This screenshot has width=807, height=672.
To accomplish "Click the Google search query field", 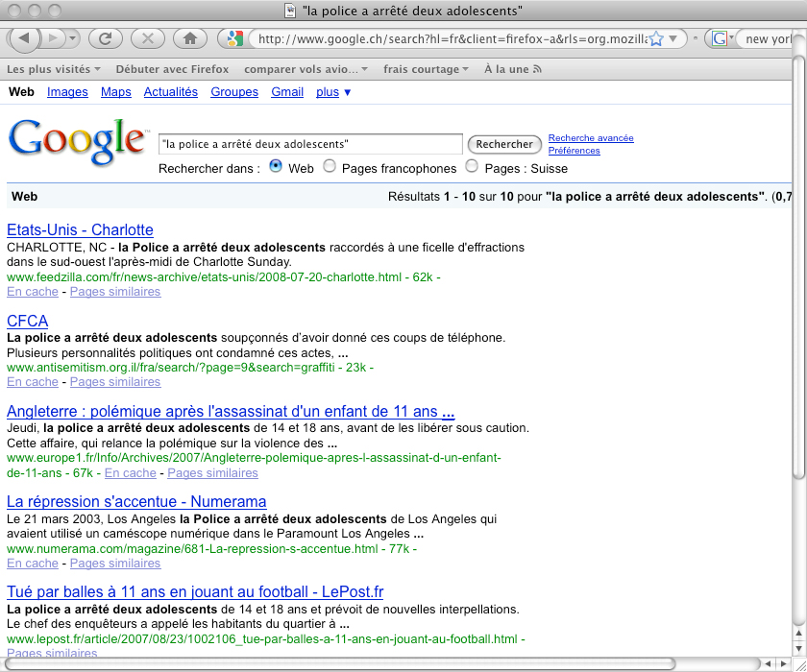I will (310, 144).
